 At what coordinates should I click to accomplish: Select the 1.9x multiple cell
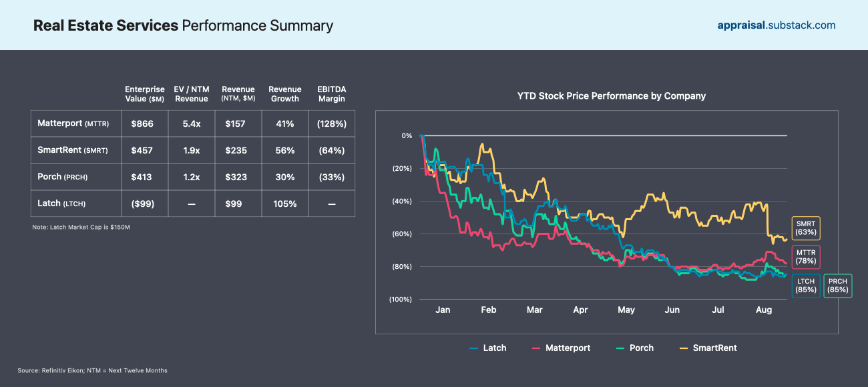point(192,150)
